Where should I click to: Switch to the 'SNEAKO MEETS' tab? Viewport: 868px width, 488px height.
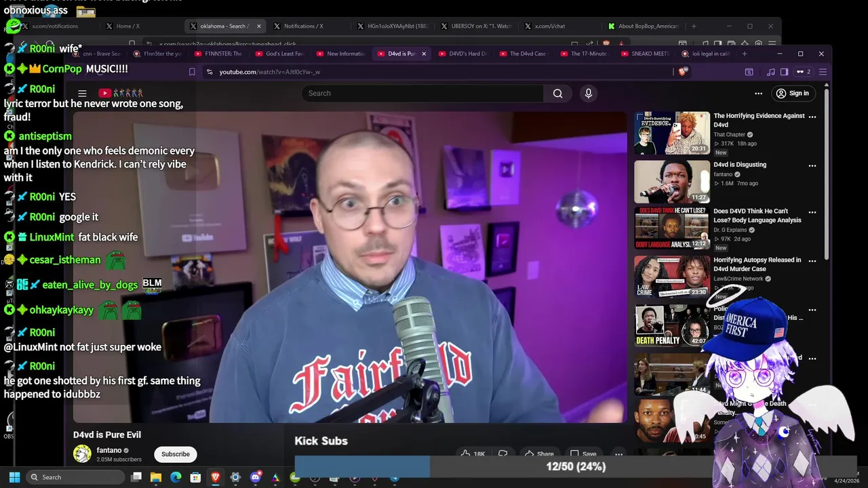coord(645,54)
